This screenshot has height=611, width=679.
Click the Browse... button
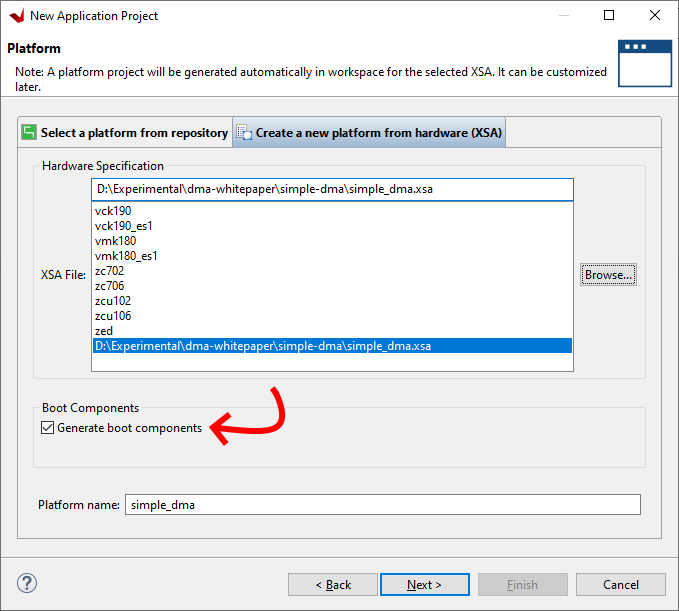(608, 275)
